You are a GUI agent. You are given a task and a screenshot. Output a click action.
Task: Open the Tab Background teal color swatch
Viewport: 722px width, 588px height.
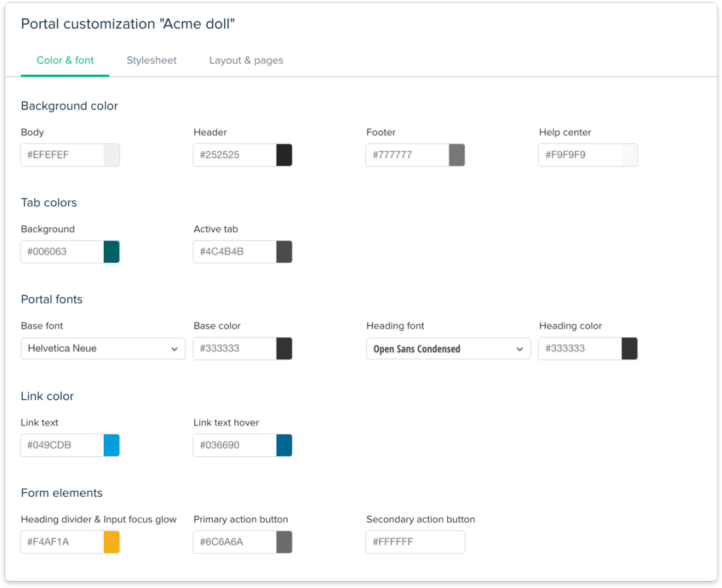tap(111, 251)
